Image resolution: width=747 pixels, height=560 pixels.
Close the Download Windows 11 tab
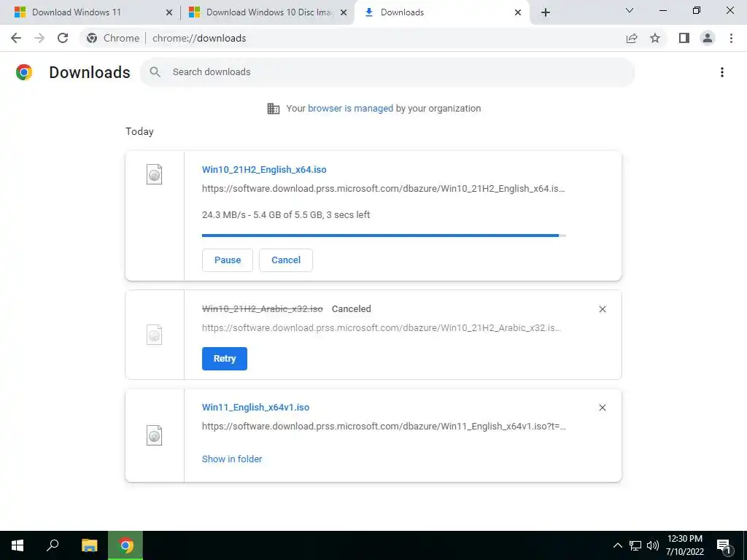[x=169, y=12]
